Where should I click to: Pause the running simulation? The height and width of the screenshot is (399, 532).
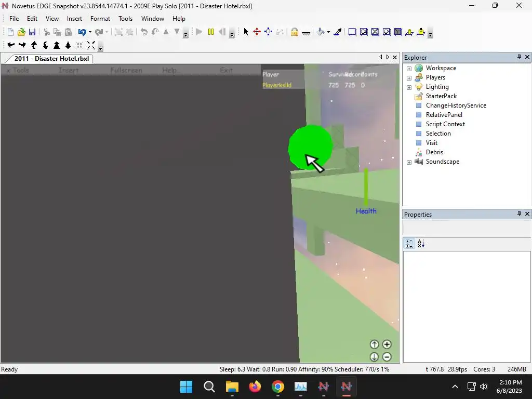211,32
